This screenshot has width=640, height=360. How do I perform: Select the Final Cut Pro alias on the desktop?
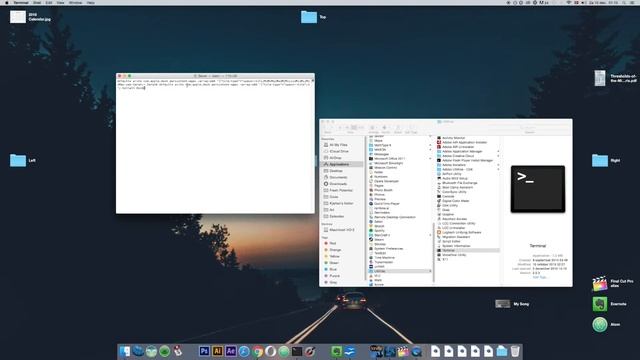pyautogui.click(x=600, y=283)
